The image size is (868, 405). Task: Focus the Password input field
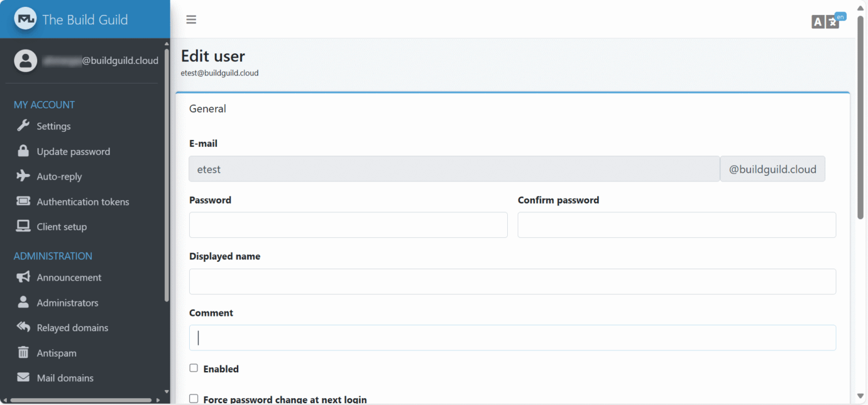coord(348,225)
